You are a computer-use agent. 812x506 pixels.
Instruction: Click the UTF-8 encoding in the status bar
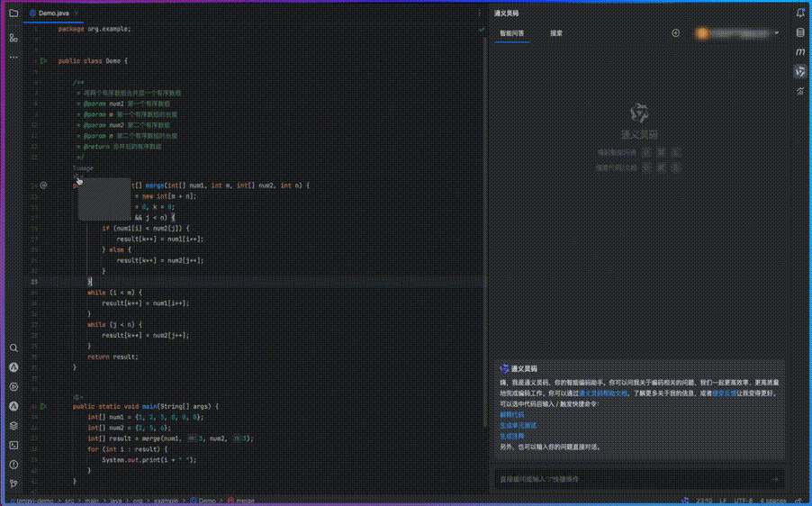pyautogui.click(x=744, y=501)
